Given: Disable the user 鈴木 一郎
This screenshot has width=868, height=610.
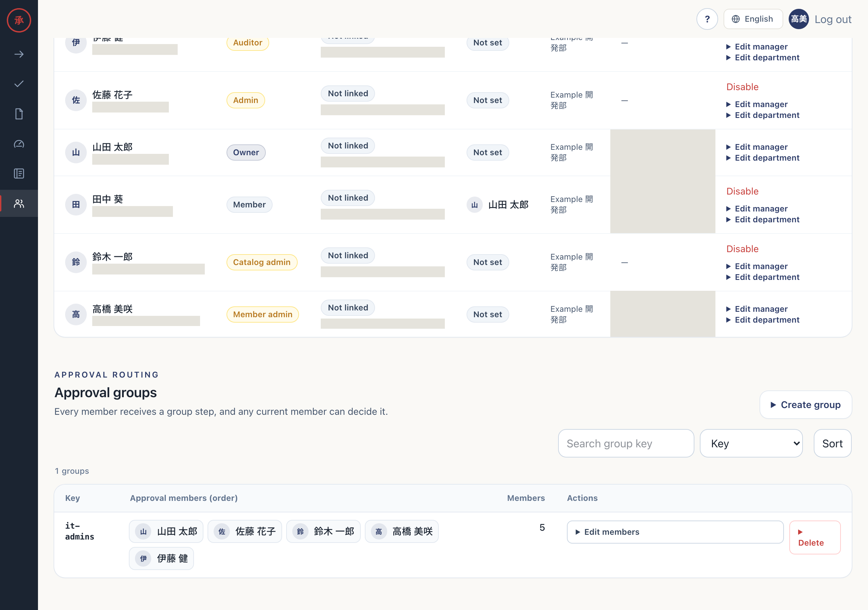Looking at the screenshot, I should tap(742, 249).
